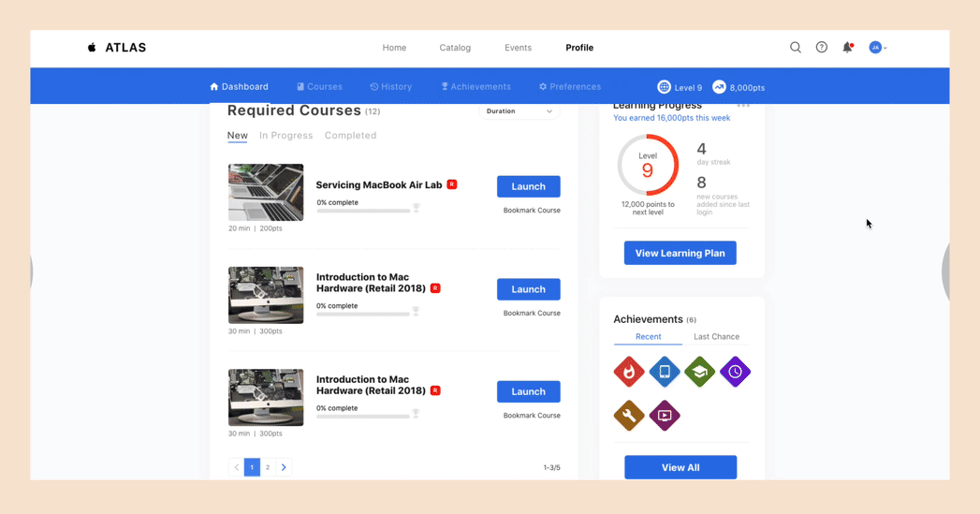Screen dimensions: 980x514
Task: Launch the Servicing MacBook Air Lab course
Action: (528, 186)
